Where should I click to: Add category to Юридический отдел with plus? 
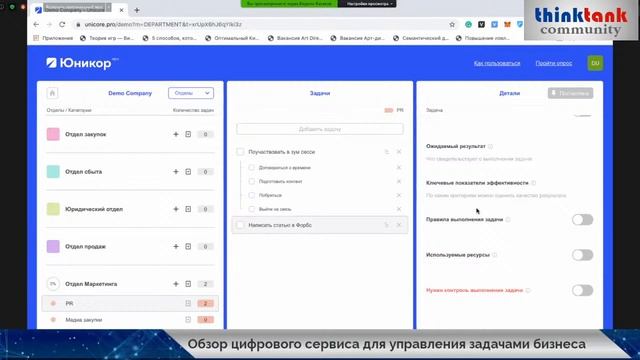pos(176,209)
